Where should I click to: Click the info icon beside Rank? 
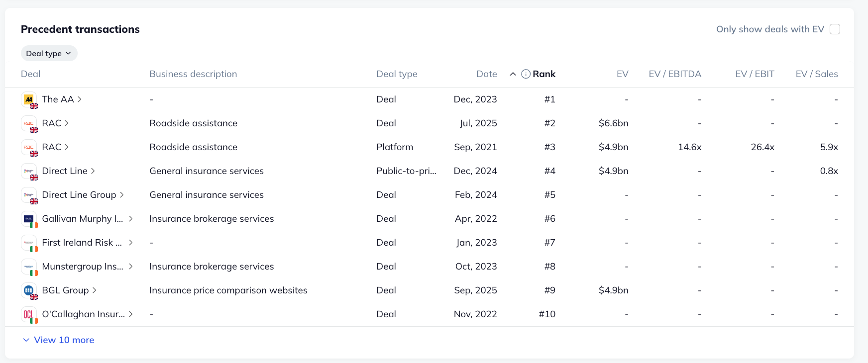pos(526,74)
